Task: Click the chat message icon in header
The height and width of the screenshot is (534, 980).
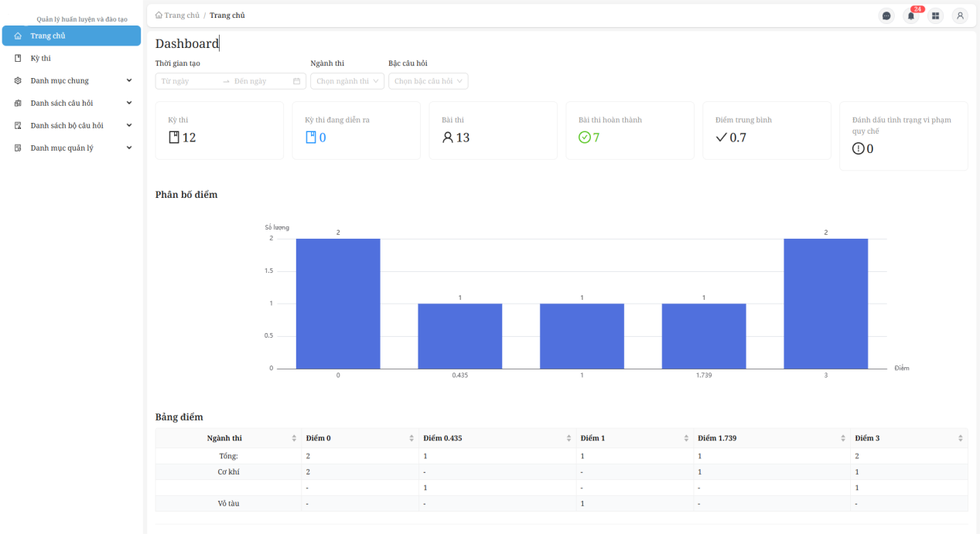Action: (886, 15)
